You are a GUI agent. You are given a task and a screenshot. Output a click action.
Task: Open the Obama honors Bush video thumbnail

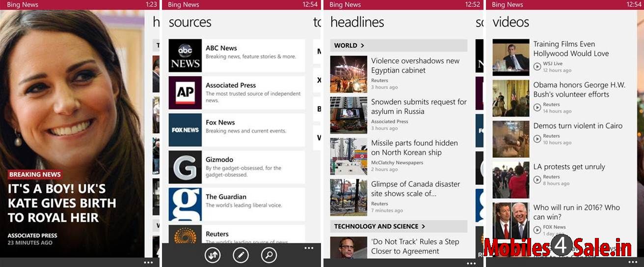[x=511, y=98]
